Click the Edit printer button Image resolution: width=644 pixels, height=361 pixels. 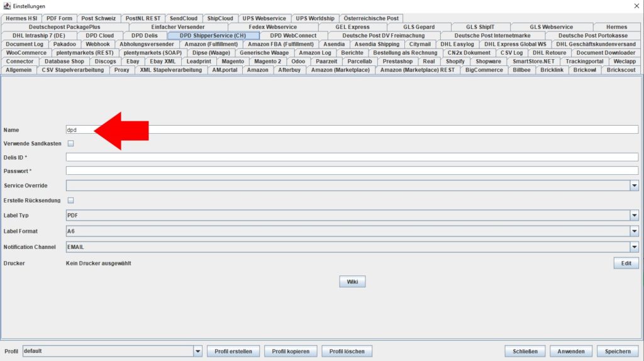626,264
